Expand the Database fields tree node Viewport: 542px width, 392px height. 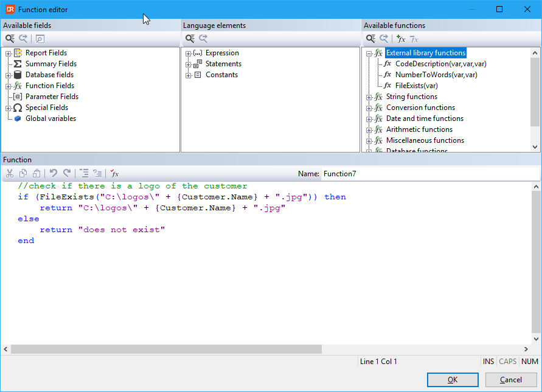click(x=9, y=75)
